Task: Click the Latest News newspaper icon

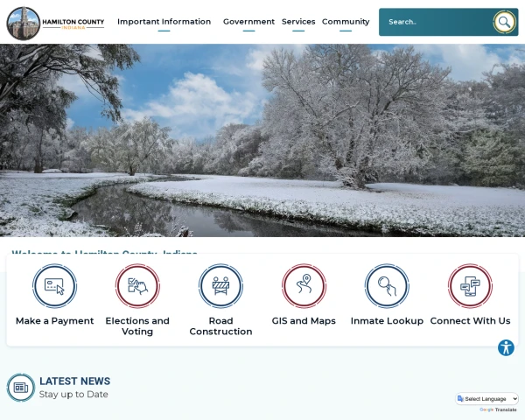Action: tap(21, 388)
